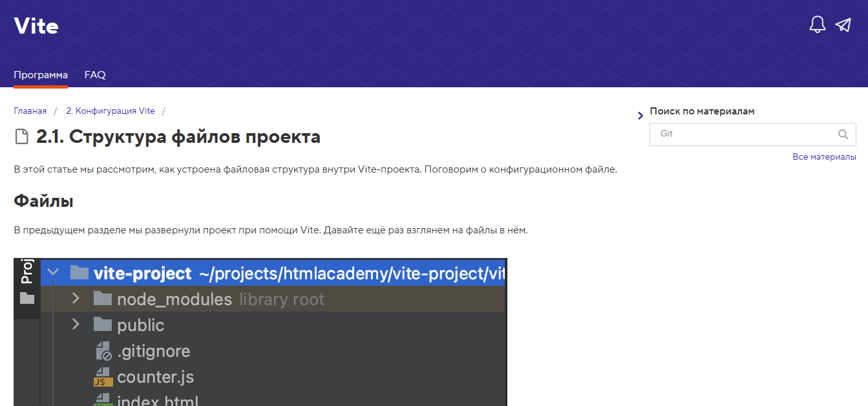Select the .gitignore file name

pyautogui.click(x=154, y=351)
